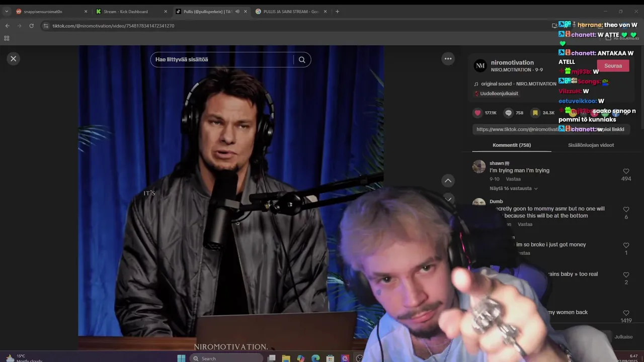Reply to shawn's comment via Vastaa
Screen dimensions: 644x362
pyautogui.click(x=513, y=179)
